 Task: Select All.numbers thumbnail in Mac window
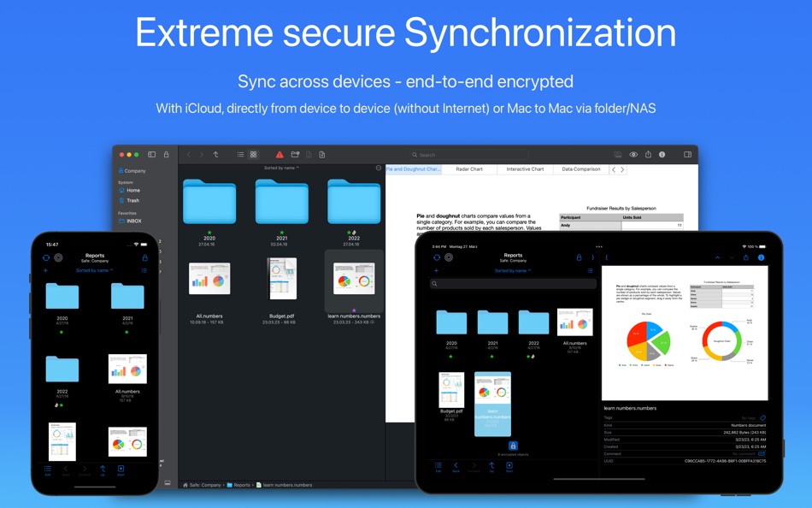(x=209, y=278)
